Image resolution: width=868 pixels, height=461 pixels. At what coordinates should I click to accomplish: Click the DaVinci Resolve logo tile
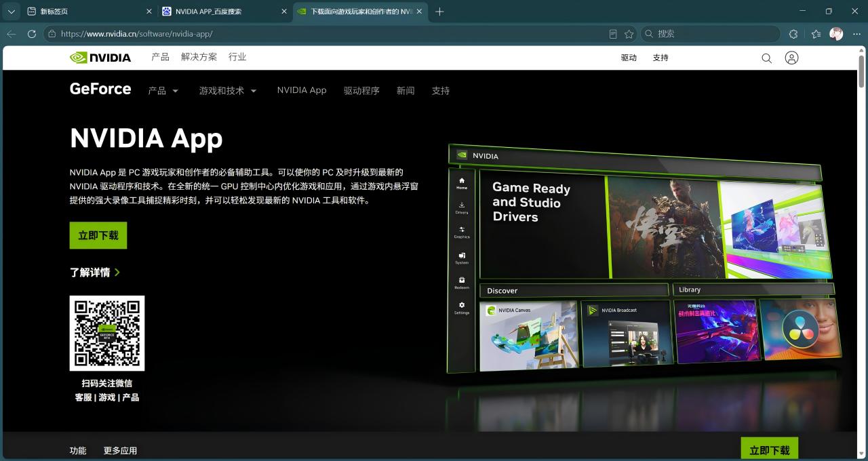pos(800,328)
